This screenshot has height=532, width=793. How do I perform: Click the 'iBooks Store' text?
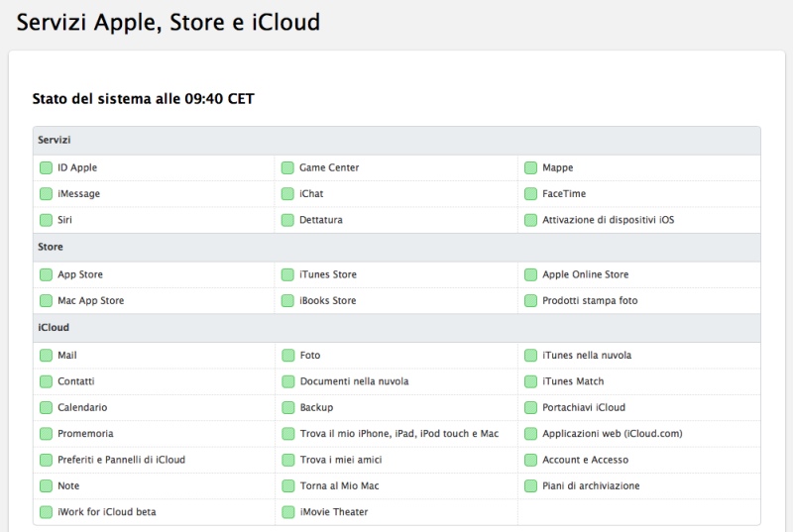click(328, 300)
